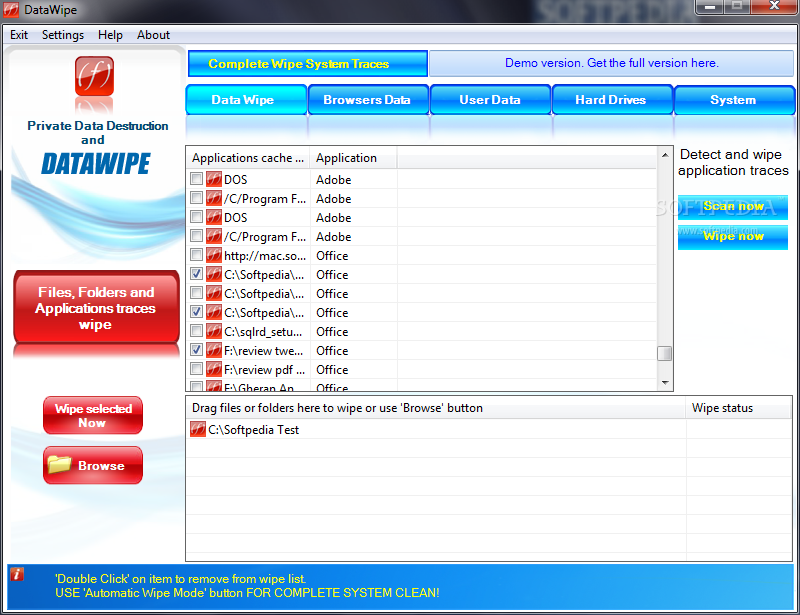The image size is (800, 615).
Task: Click the Office cell in http://mac.so... row
Action: click(x=332, y=255)
